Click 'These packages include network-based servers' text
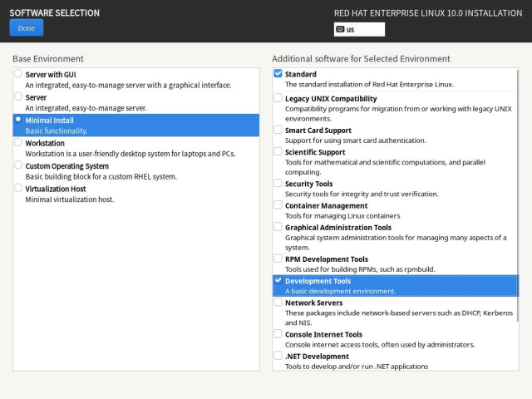The width and height of the screenshot is (532, 399). click(x=399, y=318)
